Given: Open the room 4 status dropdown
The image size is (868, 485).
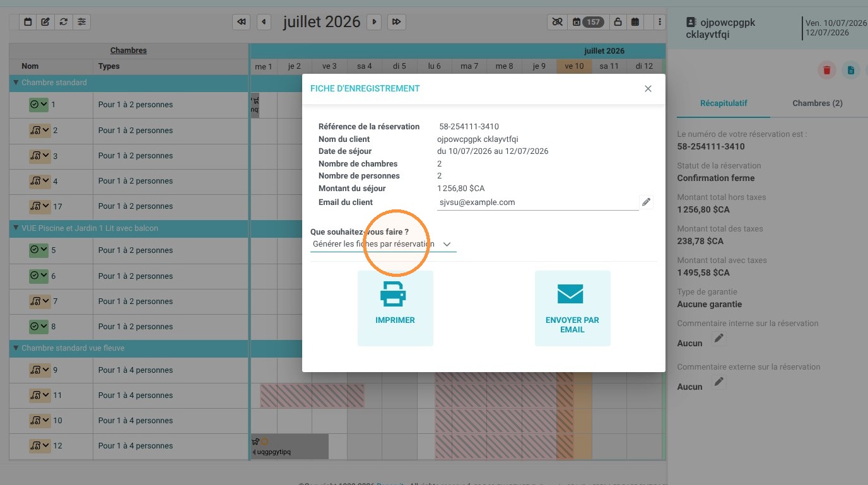Looking at the screenshot, I should point(39,181).
